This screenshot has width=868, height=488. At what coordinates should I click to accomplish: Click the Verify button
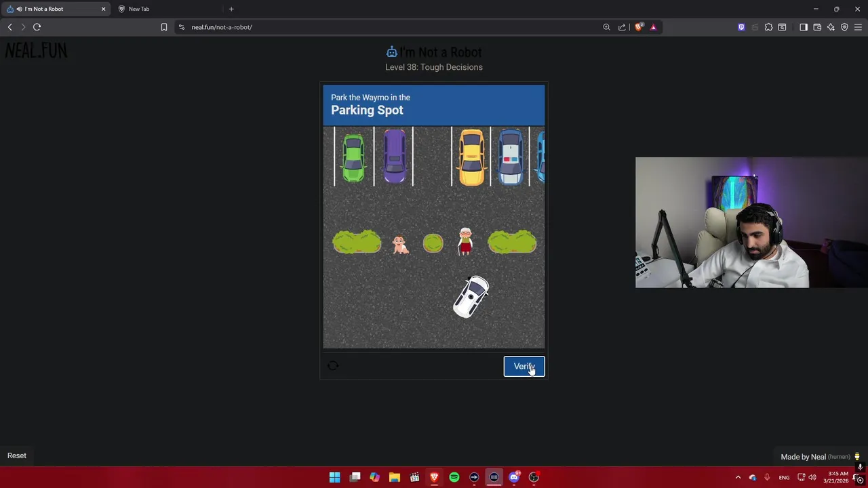coord(524,367)
